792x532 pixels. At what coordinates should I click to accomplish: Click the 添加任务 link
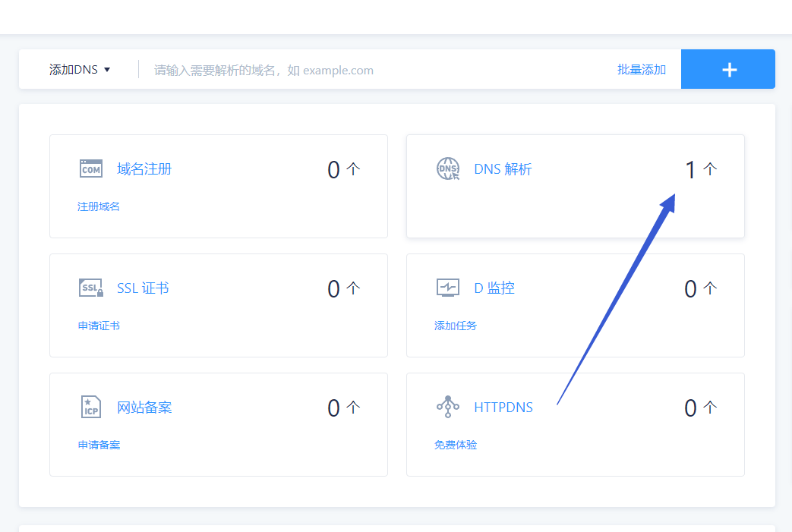456,326
